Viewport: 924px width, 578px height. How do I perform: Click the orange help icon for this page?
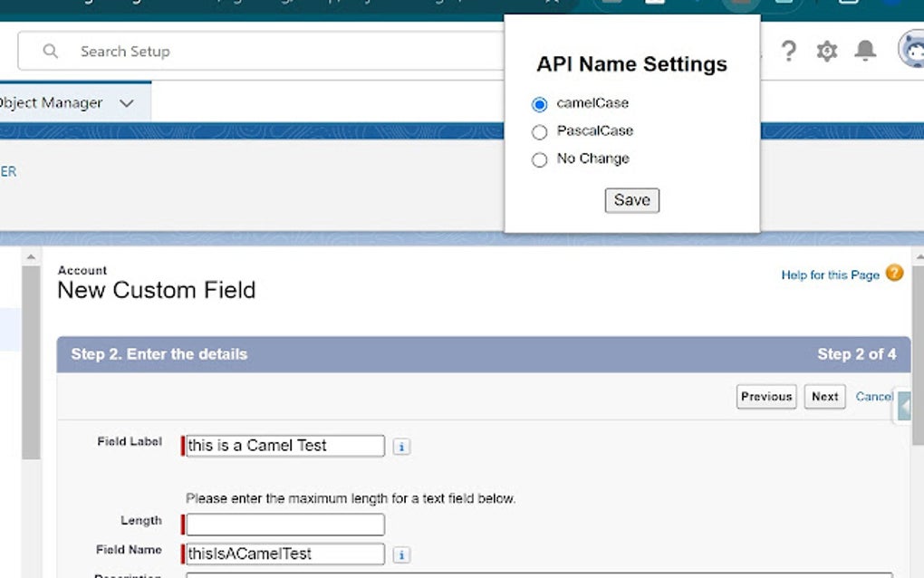(x=894, y=273)
